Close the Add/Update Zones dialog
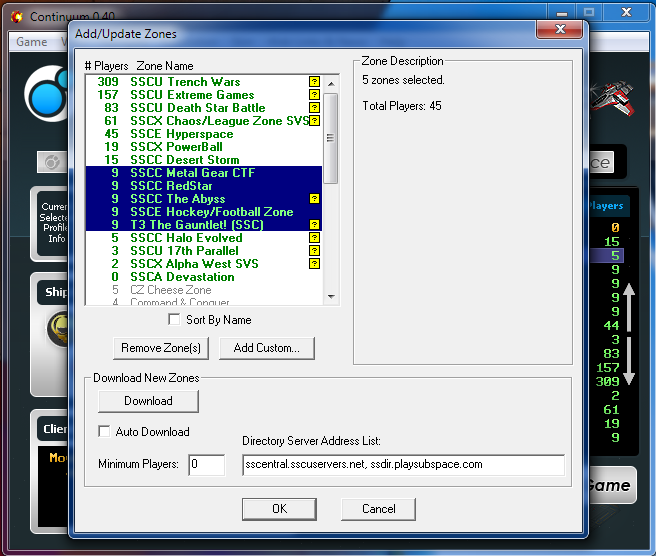 (560, 29)
